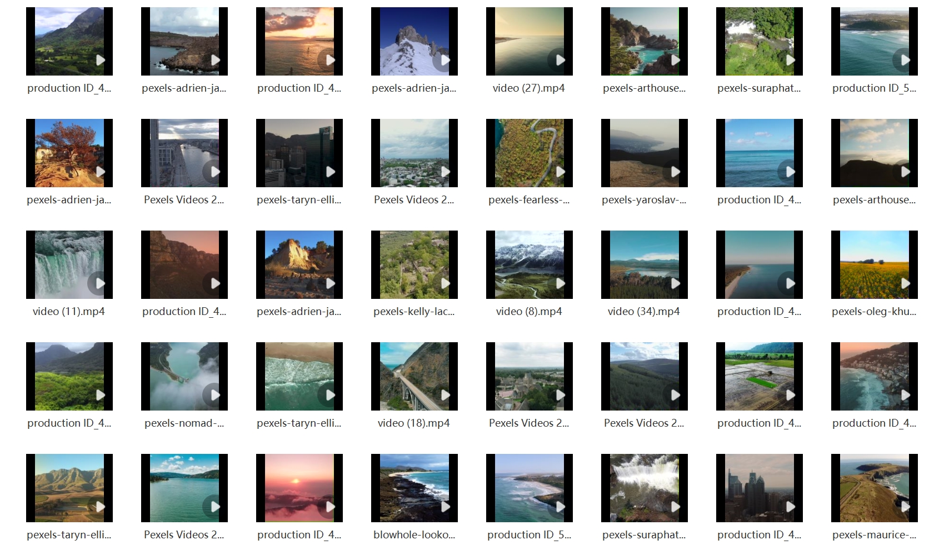Click the 'pexels-maurice-...' file name
Image resolution: width=939 pixels, height=560 pixels.
875,535
